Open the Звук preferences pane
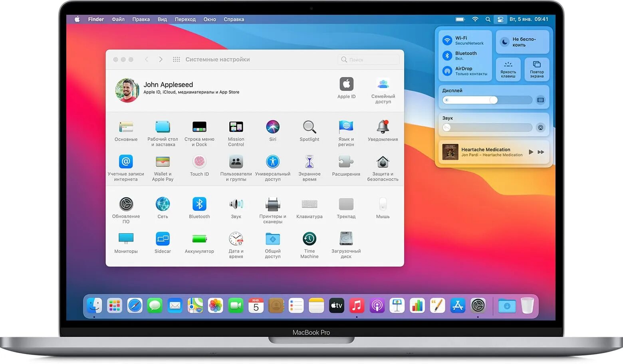Image resolution: width=623 pixels, height=364 pixels. click(236, 204)
